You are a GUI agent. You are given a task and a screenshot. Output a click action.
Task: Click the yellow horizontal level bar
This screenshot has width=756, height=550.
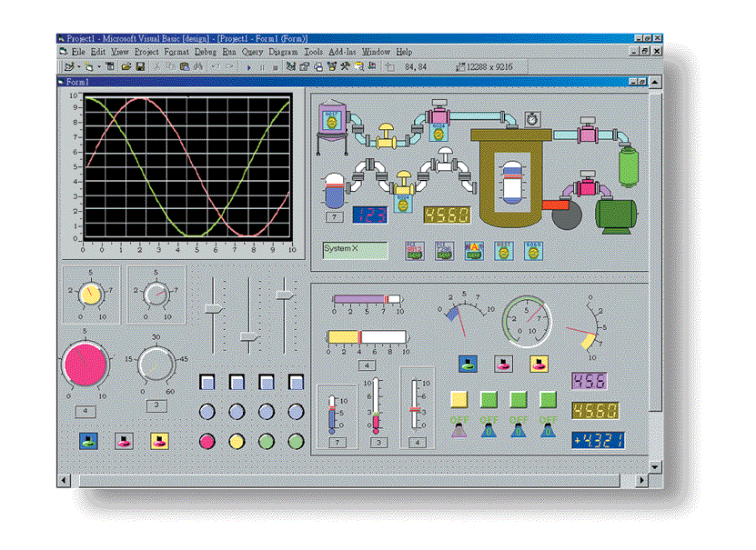pos(368,336)
